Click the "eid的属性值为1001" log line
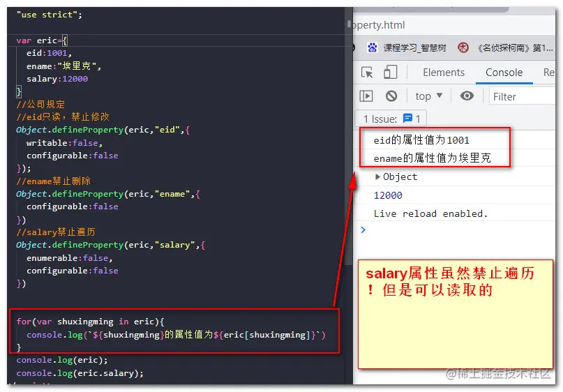Image resolution: width=563 pixels, height=392 pixels. (x=421, y=140)
